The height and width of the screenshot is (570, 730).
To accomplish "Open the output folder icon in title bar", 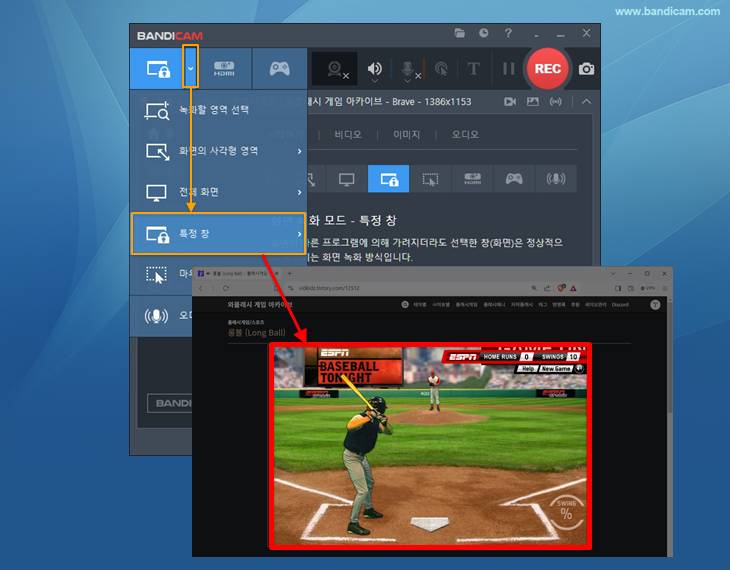I will click(x=460, y=34).
